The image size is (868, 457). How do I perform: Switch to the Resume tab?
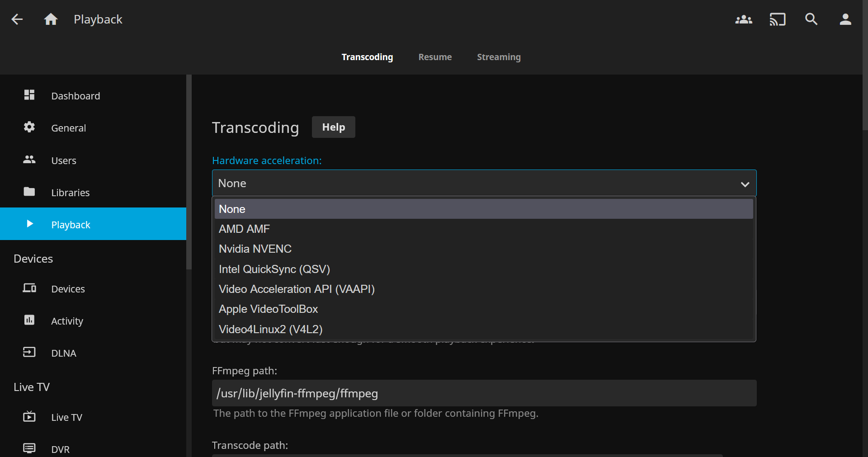435,57
